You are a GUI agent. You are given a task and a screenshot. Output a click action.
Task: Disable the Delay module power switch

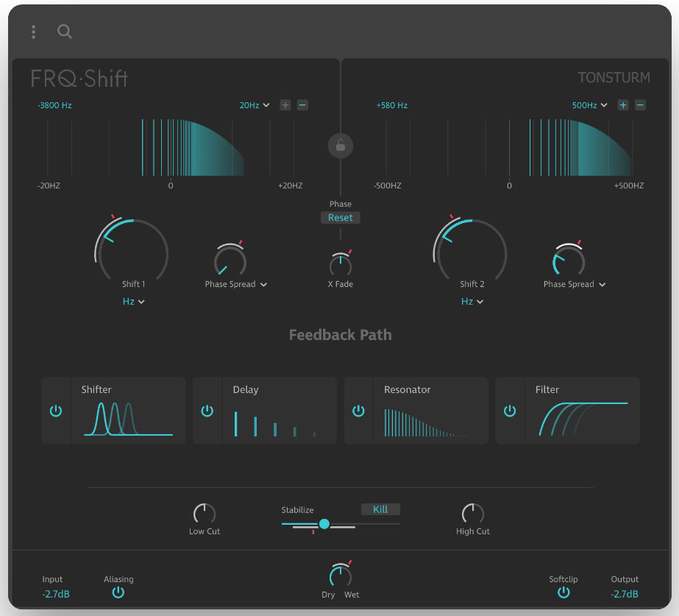point(207,411)
